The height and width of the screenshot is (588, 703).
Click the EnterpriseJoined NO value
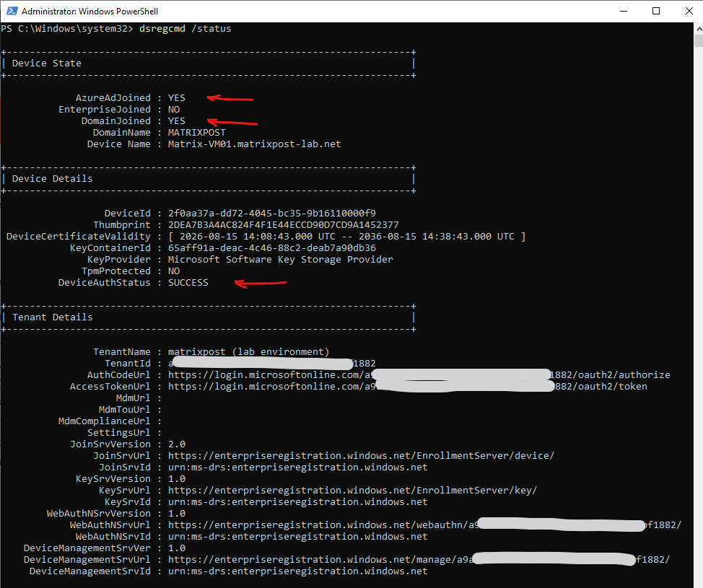tap(174, 110)
